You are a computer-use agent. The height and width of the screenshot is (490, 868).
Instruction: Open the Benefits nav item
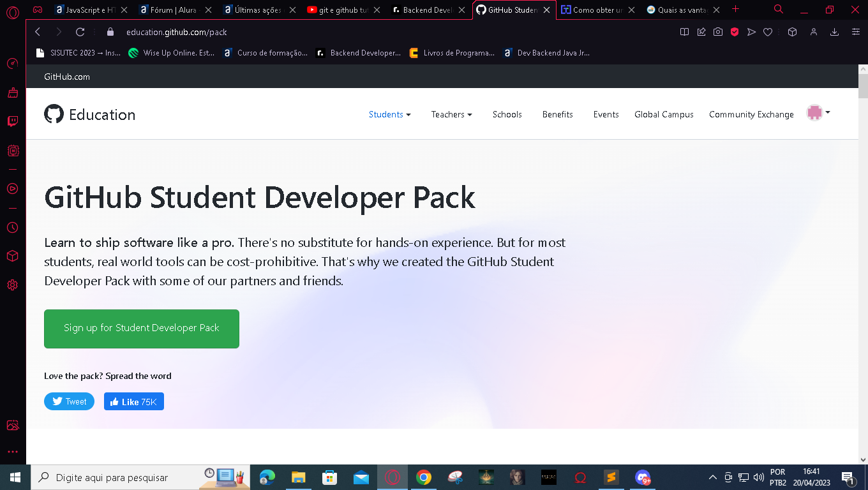click(558, 114)
